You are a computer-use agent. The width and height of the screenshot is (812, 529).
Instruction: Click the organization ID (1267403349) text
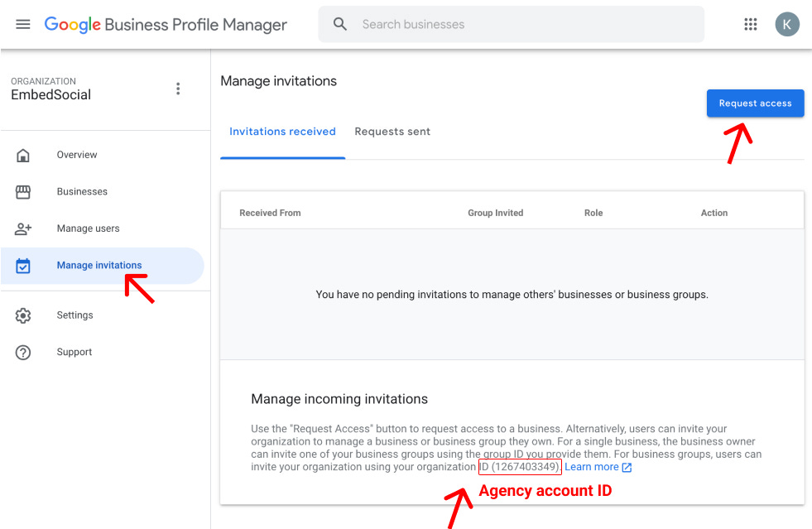520,467
